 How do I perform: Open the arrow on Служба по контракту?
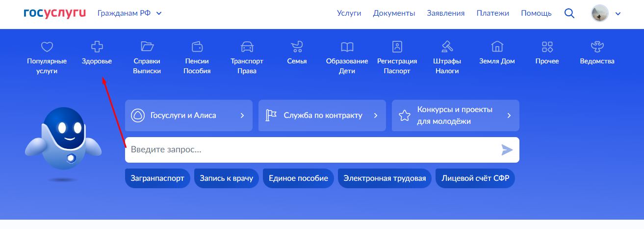(x=376, y=115)
